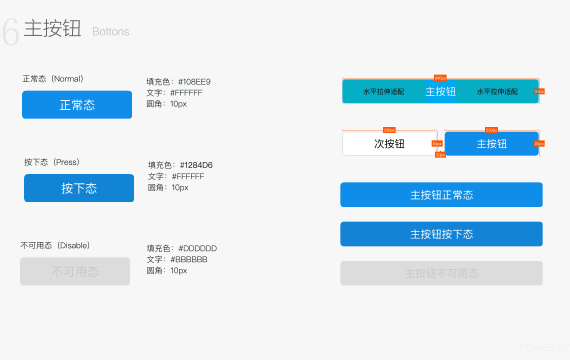The height and width of the screenshot is (360, 570).
Task: Click the right 水平拉伸适配 segment
Action: click(x=497, y=91)
